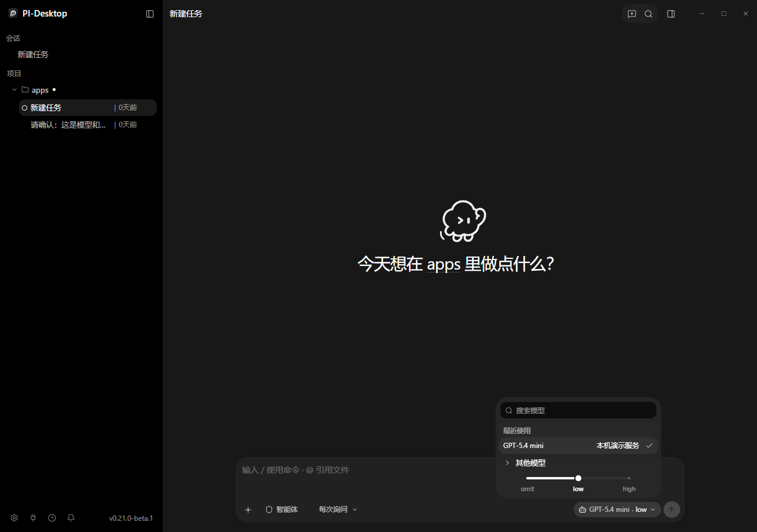Open the plug connections icon
This screenshot has width=757, height=532.
point(33,518)
